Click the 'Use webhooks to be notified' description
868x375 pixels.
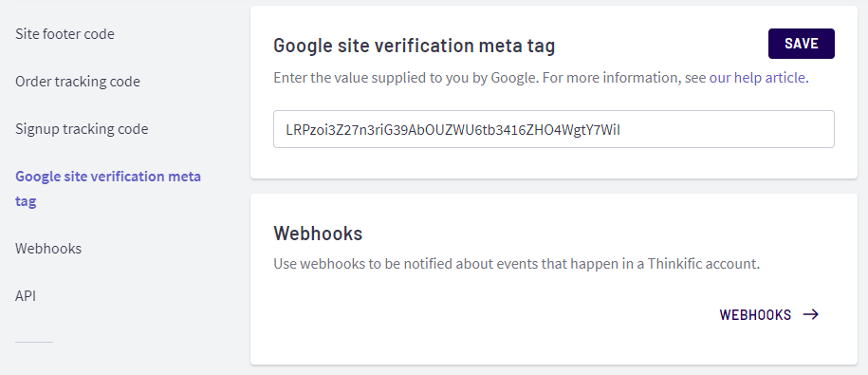(x=516, y=264)
